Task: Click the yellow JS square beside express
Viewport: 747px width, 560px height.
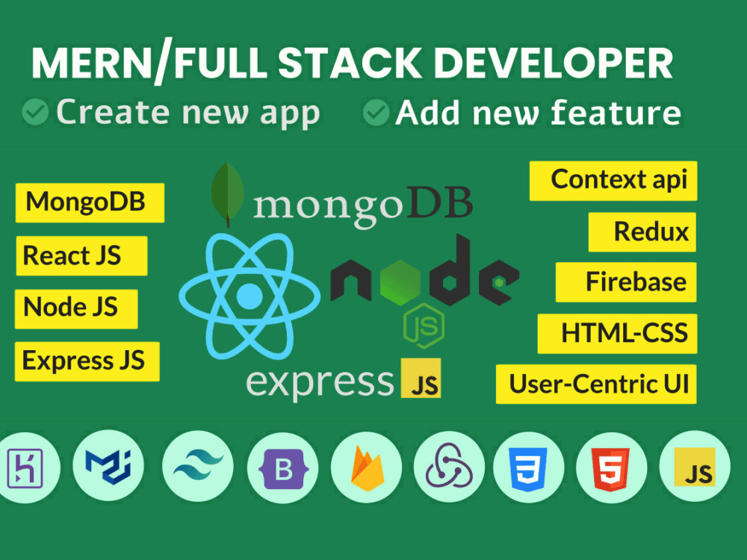Action: [x=421, y=378]
